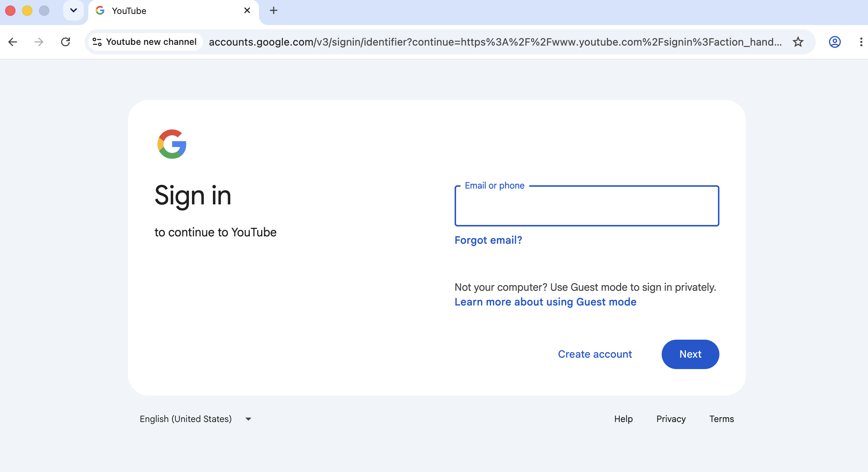
Task: Go back using the browser back arrow
Action: click(13, 42)
